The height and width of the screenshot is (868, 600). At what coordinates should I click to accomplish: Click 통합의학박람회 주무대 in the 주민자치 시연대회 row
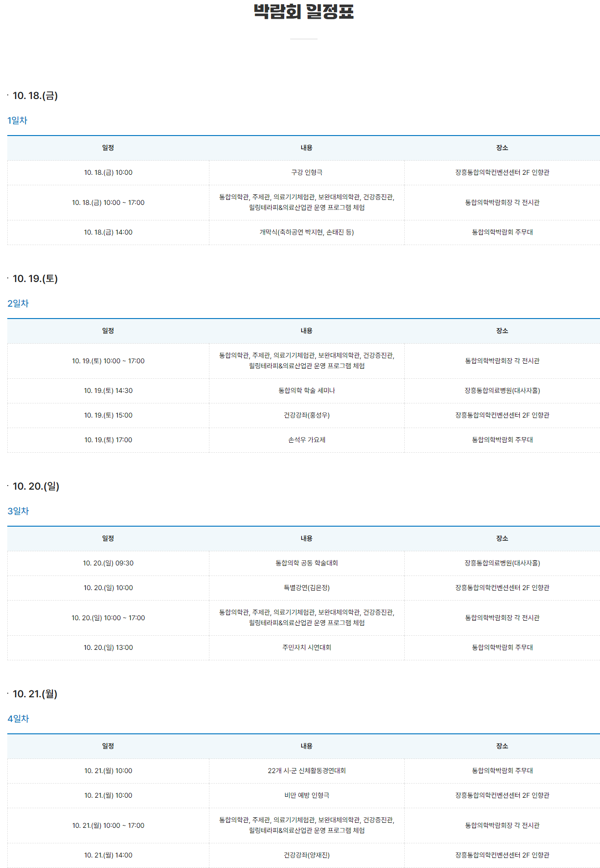coord(502,648)
